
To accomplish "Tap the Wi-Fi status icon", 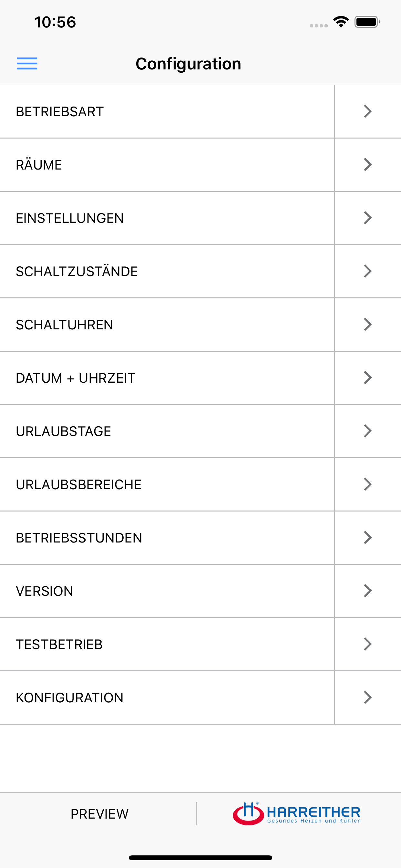I will 341,21.
